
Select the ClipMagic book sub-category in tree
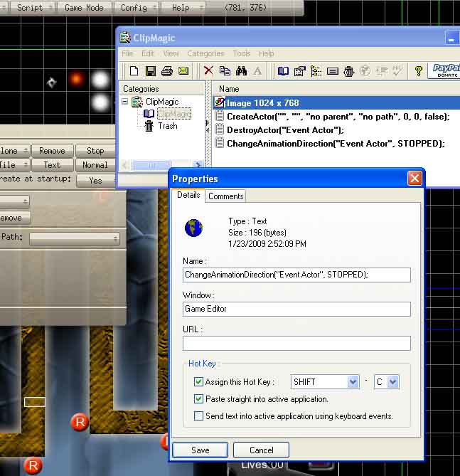point(174,114)
